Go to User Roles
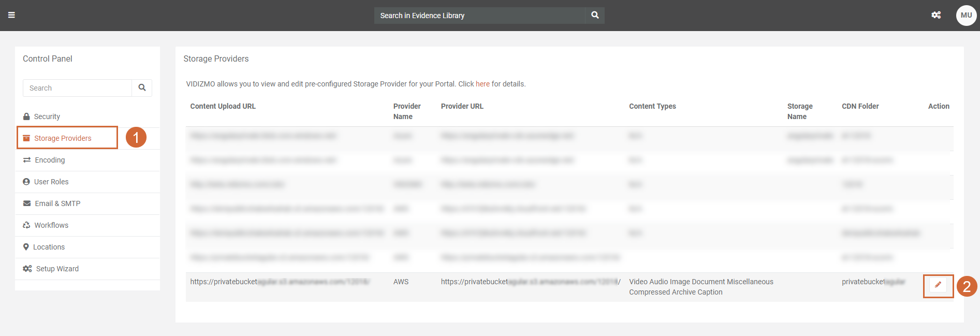980x336 pixels. (51, 182)
